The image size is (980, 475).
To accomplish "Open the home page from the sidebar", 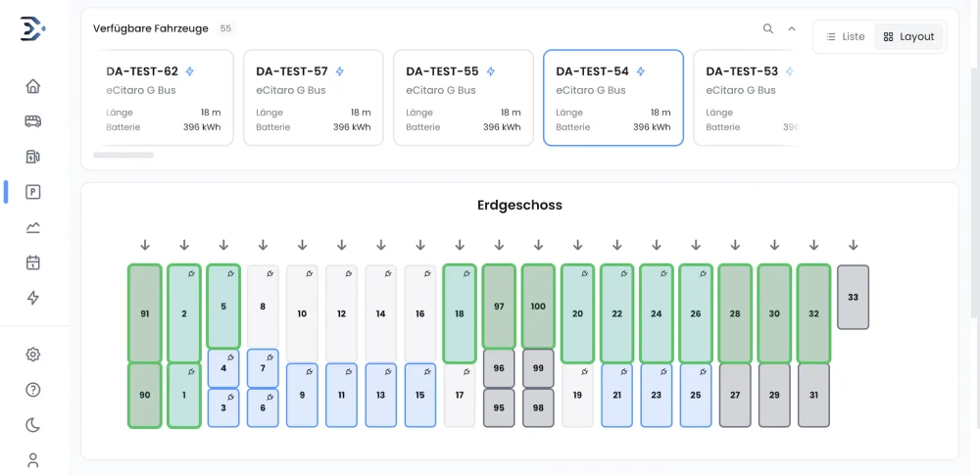I will (x=33, y=86).
